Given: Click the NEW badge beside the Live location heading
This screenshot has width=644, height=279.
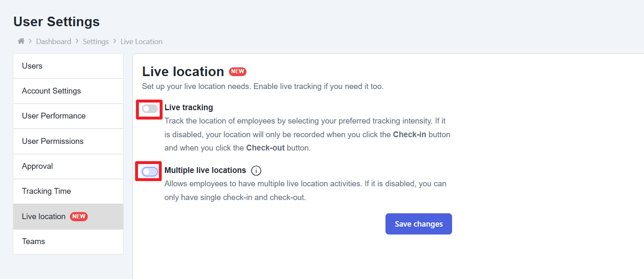Looking at the screenshot, I should (x=238, y=72).
